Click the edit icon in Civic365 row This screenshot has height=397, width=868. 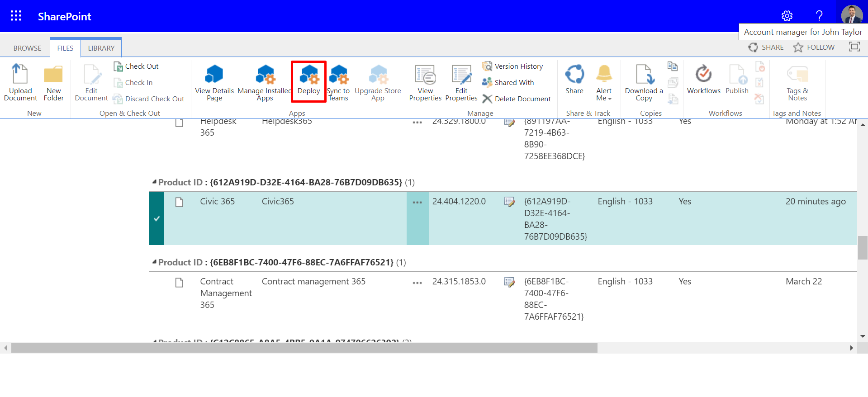tap(510, 202)
